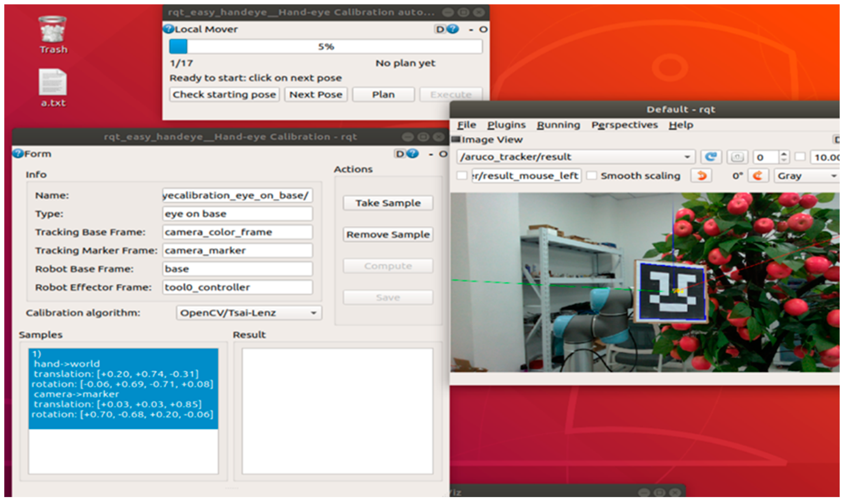Click the D dock button in Form panel
This screenshot has width=845, height=504.
(400, 154)
